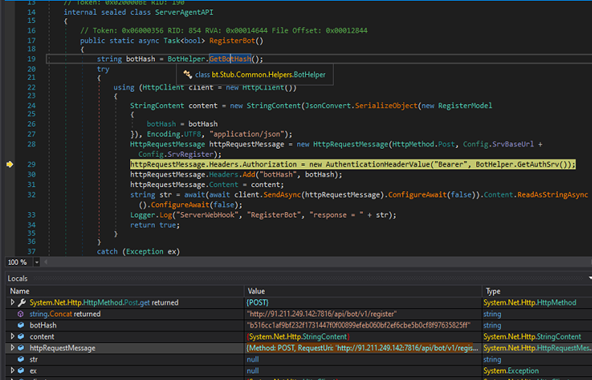Click the current statement arrow at line 29

click(9, 164)
